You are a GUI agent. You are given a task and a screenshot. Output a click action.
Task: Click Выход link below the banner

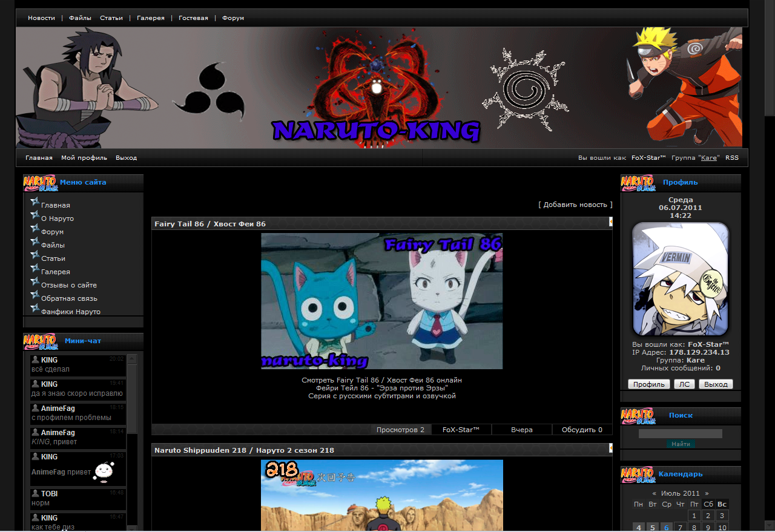[127, 158]
